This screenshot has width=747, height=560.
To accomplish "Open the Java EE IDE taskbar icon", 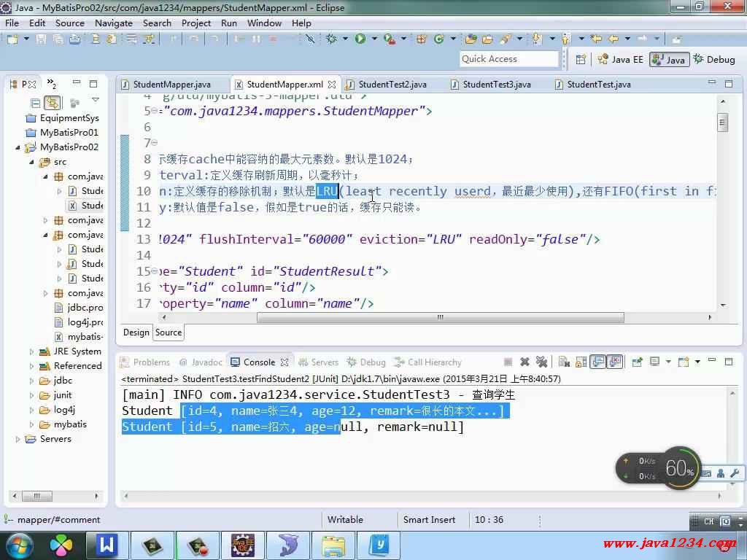I will tap(242, 545).
